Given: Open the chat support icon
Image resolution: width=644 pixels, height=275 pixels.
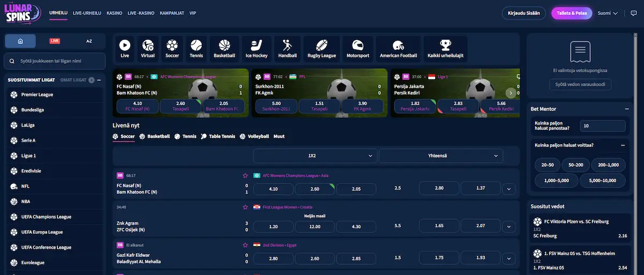Looking at the screenshot, I should click(x=634, y=13).
